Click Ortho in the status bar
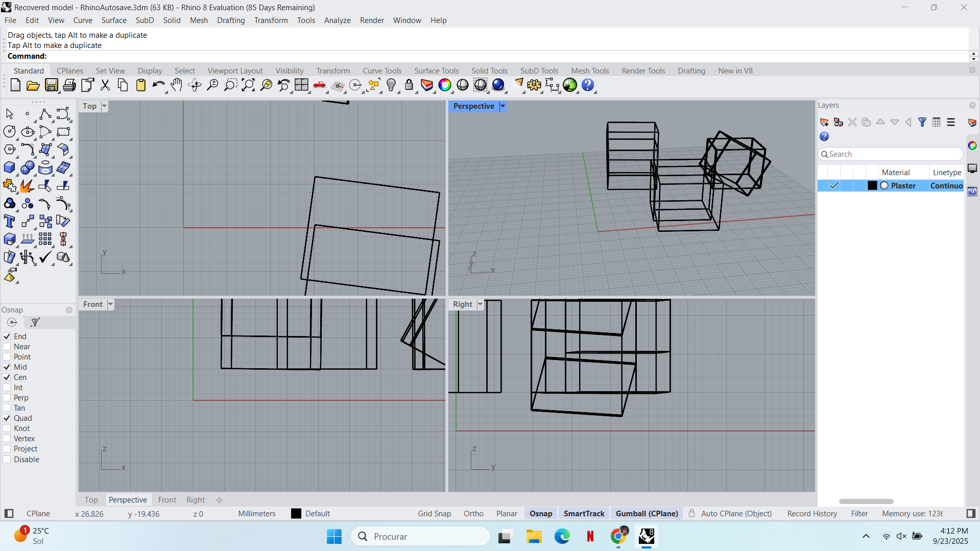This screenshot has height=551, width=980. tap(473, 514)
